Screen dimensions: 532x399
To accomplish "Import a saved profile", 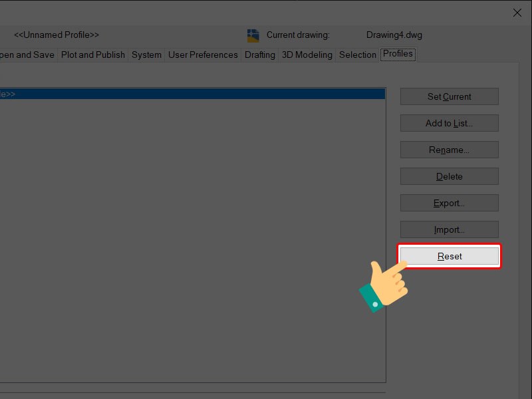I will pyautogui.click(x=449, y=229).
